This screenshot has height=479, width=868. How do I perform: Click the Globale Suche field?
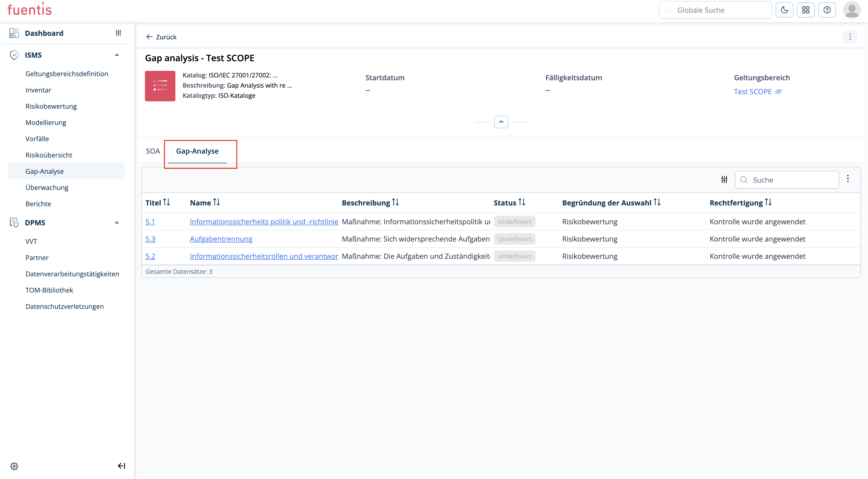(715, 10)
